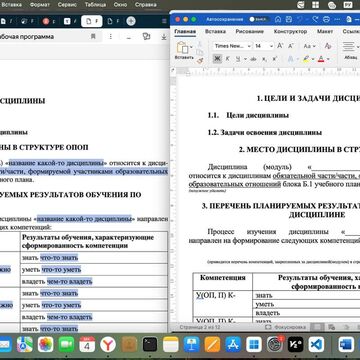The image size is (360, 360).
Task: Click the red font color swatch
Action: tap(321, 59)
